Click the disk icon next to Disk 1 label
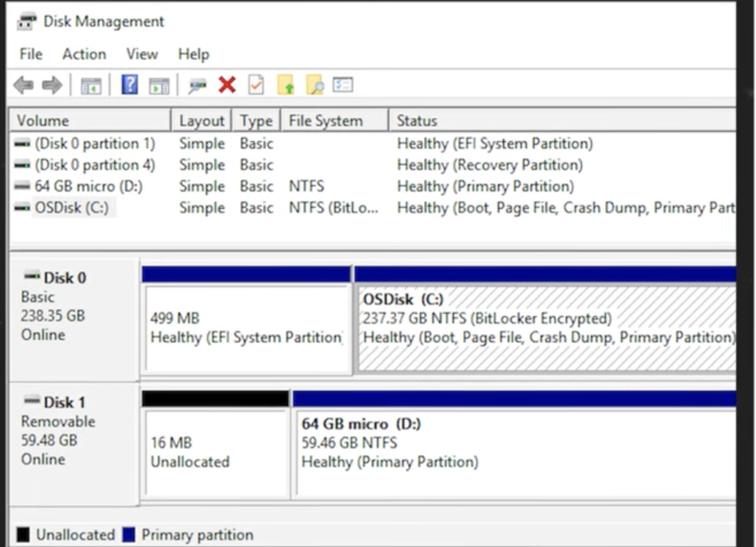This screenshot has height=547, width=756. (x=32, y=400)
